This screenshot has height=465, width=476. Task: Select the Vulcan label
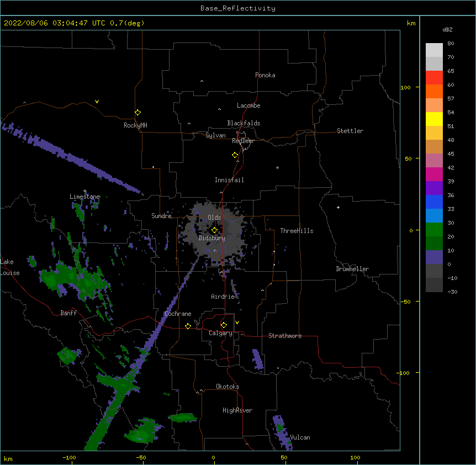300,437
